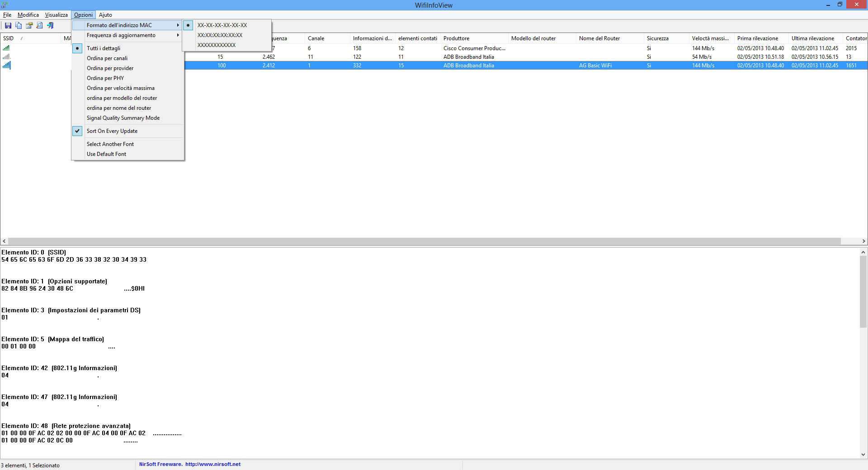Screen dimensions: 868x470
Task: Select the Ordina per provider mode
Action: coord(128,68)
